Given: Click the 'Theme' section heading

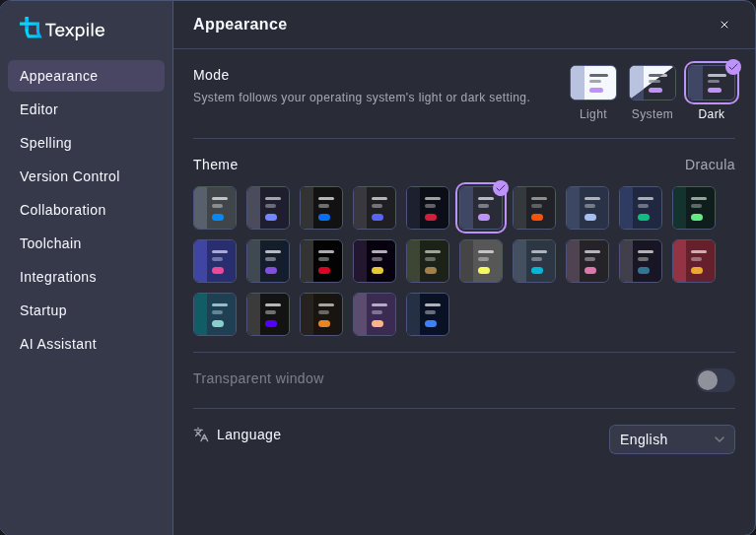Looking at the screenshot, I should pyautogui.click(x=216, y=165).
